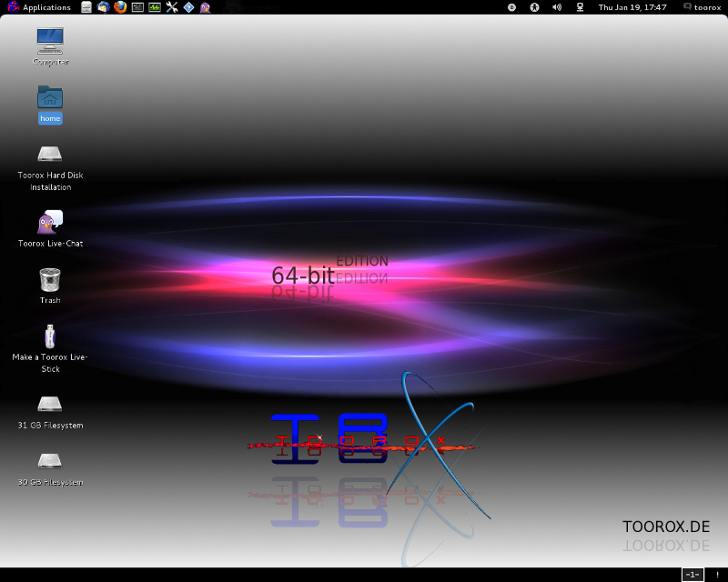This screenshot has width=728, height=582.
Task: Open the system monitor launcher
Action: [x=155, y=7]
